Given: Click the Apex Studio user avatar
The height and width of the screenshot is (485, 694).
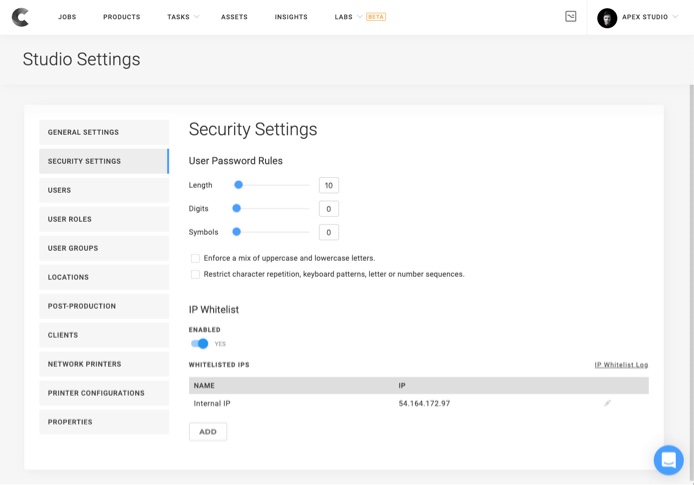Looking at the screenshot, I should (x=607, y=17).
